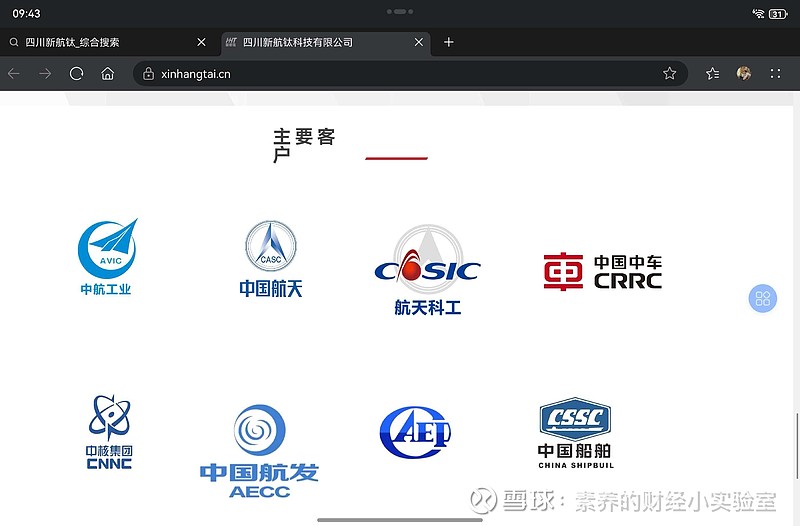Open the browser menu dots icon
The width and height of the screenshot is (800, 526).
pos(776,73)
